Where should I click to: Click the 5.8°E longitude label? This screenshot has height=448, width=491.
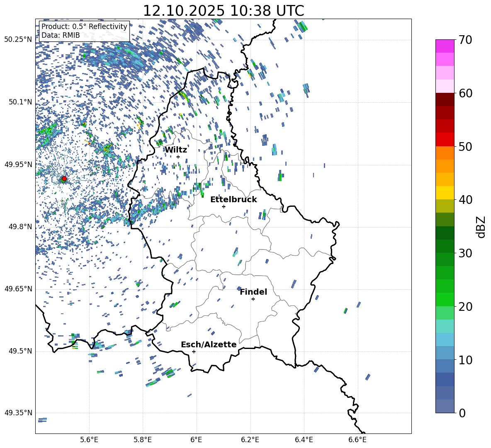143,440
